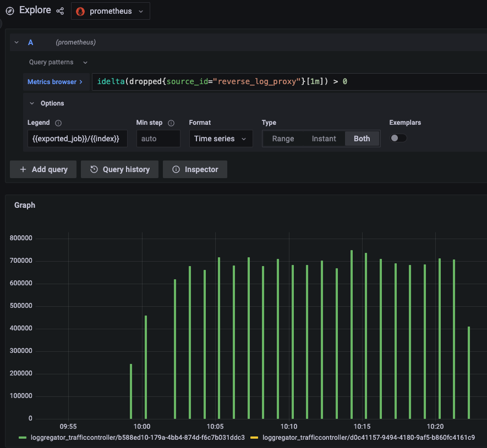The width and height of the screenshot is (487, 448).
Task: Click the Min step info icon
Action: pyautogui.click(x=171, y=123)
